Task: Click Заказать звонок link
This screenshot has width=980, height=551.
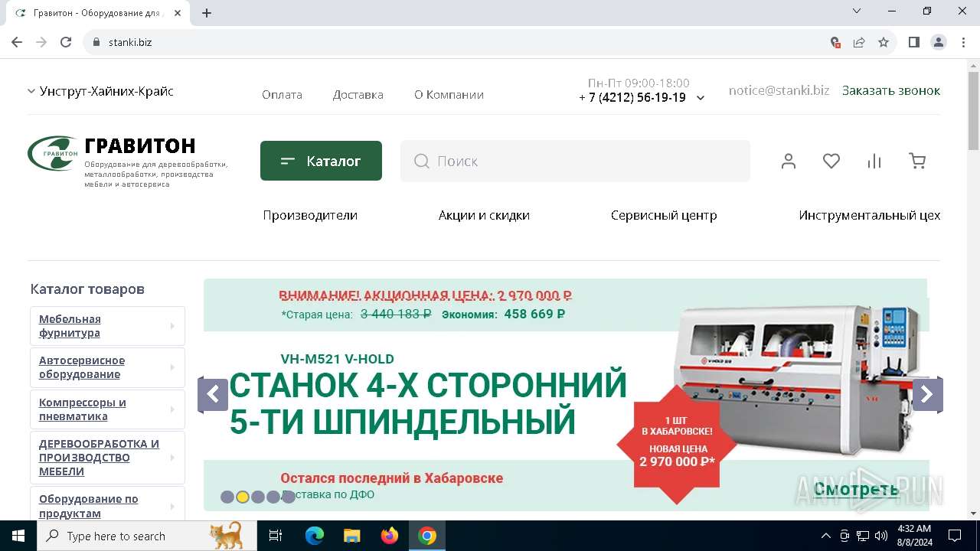Action: [891, 90]
